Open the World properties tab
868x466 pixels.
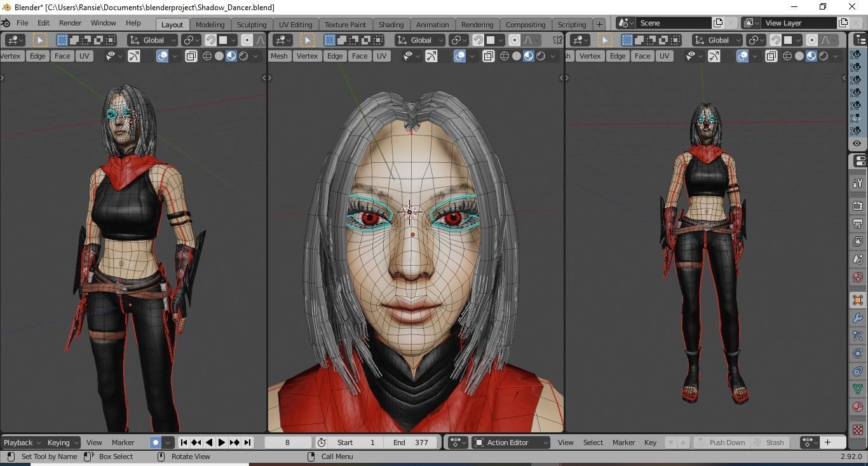pos(858,277)
